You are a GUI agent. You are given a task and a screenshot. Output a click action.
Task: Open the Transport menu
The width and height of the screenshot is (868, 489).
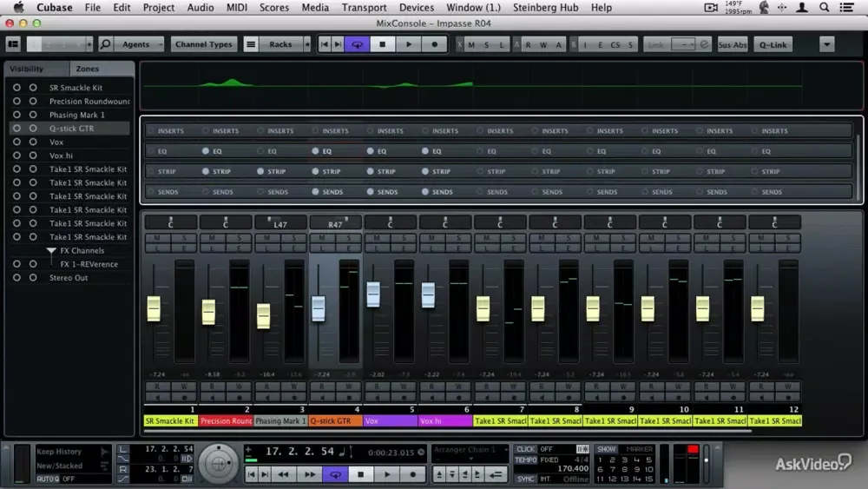(364, 7)
